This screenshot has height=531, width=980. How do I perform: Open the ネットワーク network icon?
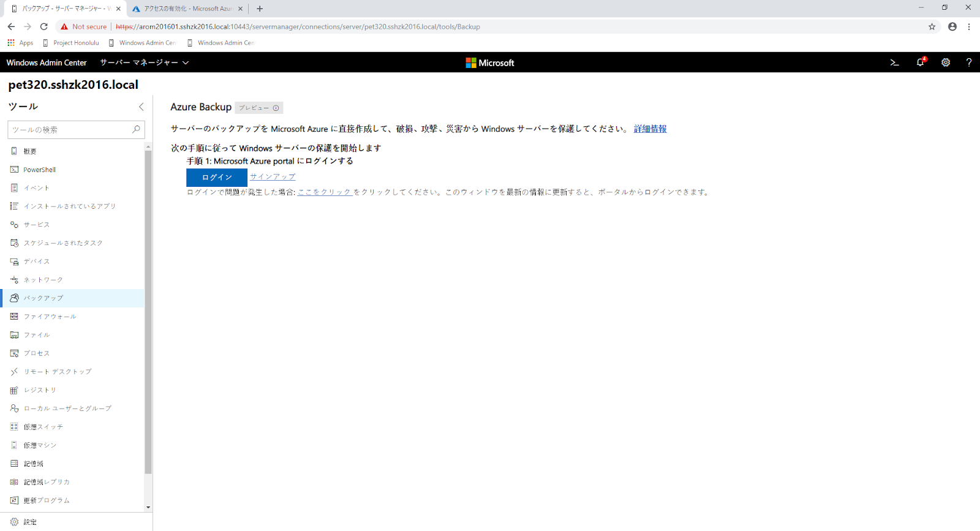click(x=14, y=280)
